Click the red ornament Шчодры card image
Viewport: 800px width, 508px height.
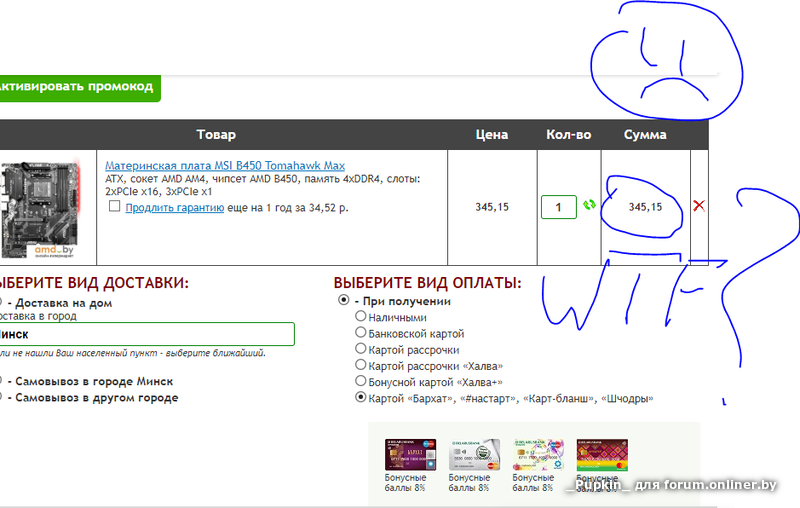click(x=602, y=455)
